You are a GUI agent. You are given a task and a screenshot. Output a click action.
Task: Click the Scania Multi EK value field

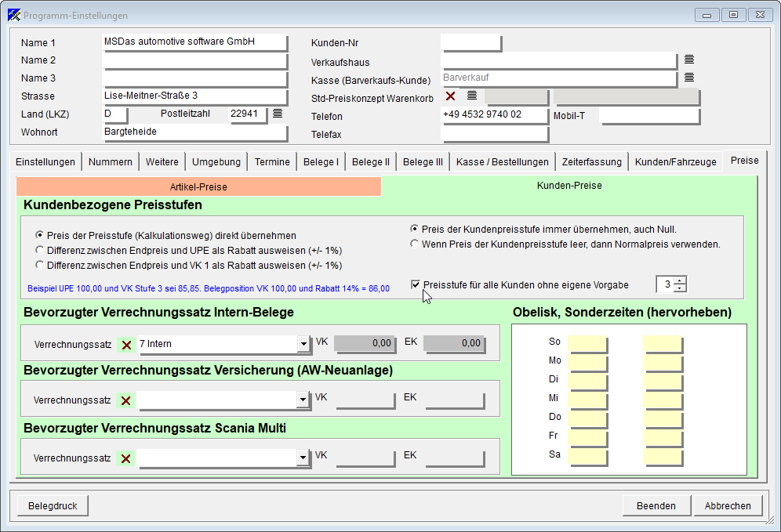pos(454,458)
